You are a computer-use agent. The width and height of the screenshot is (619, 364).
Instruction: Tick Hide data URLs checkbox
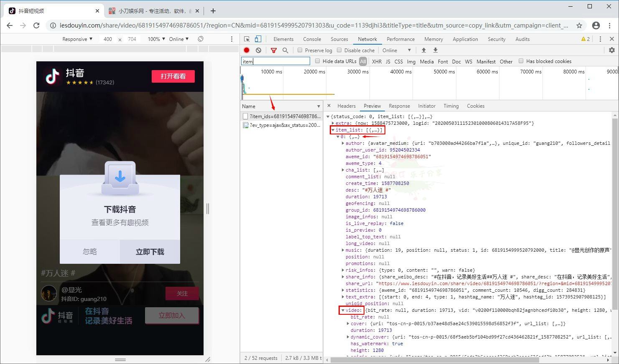318,61
